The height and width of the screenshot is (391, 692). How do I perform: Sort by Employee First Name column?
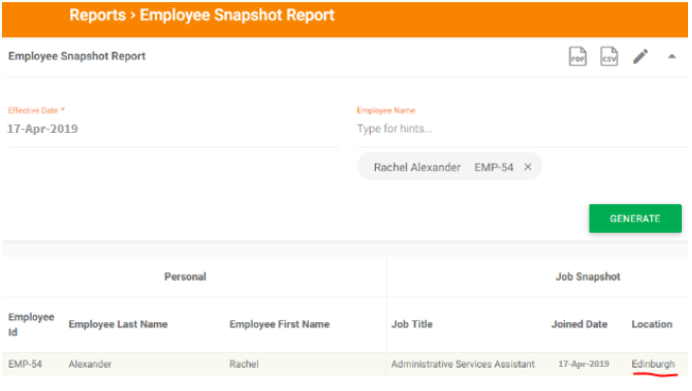pyautogui.click(x=279, y=324)
